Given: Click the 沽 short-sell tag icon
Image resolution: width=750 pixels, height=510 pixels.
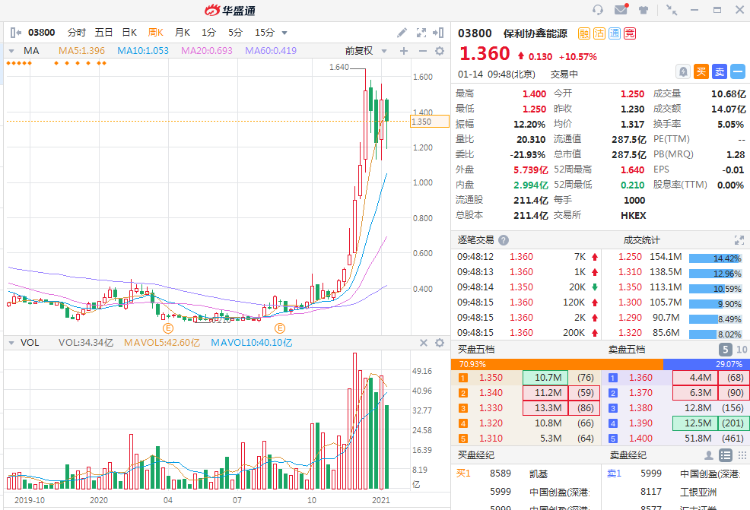Looking at the screenshot, I should 599,33.
